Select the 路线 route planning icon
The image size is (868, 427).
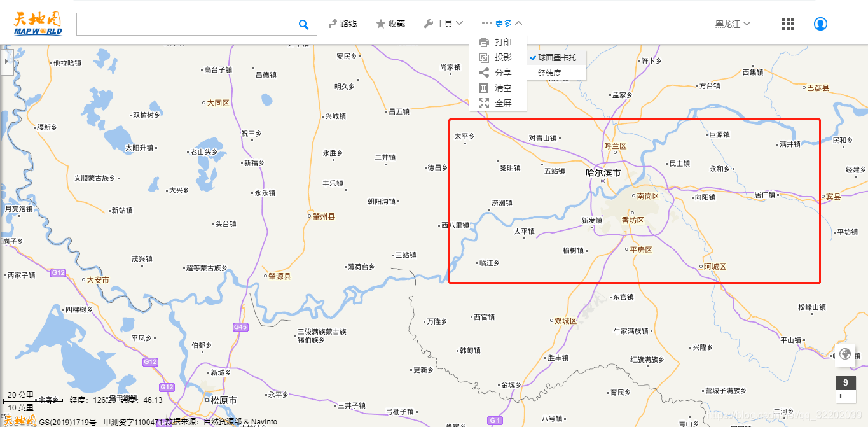pyautogui.click(x=332, y=23)
